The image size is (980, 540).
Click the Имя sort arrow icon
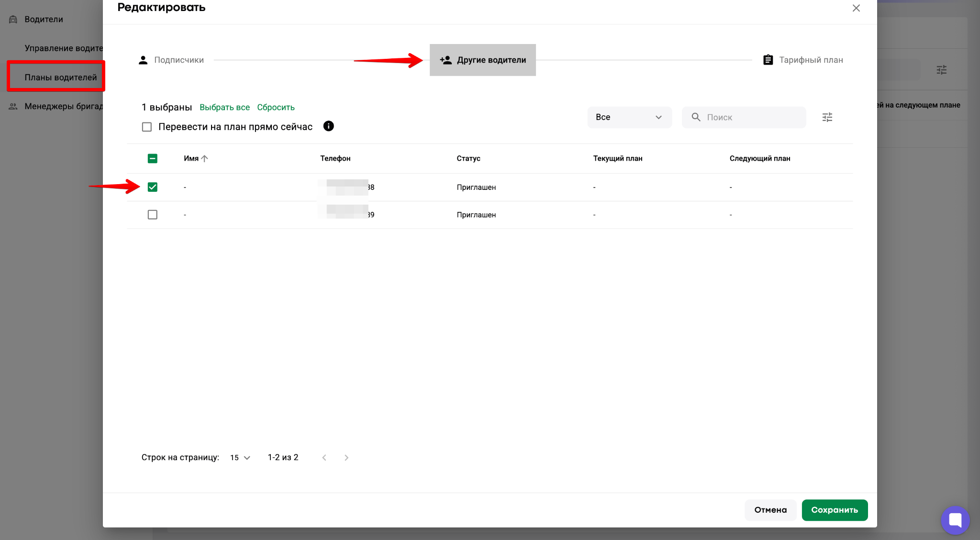tap(204, 158)
